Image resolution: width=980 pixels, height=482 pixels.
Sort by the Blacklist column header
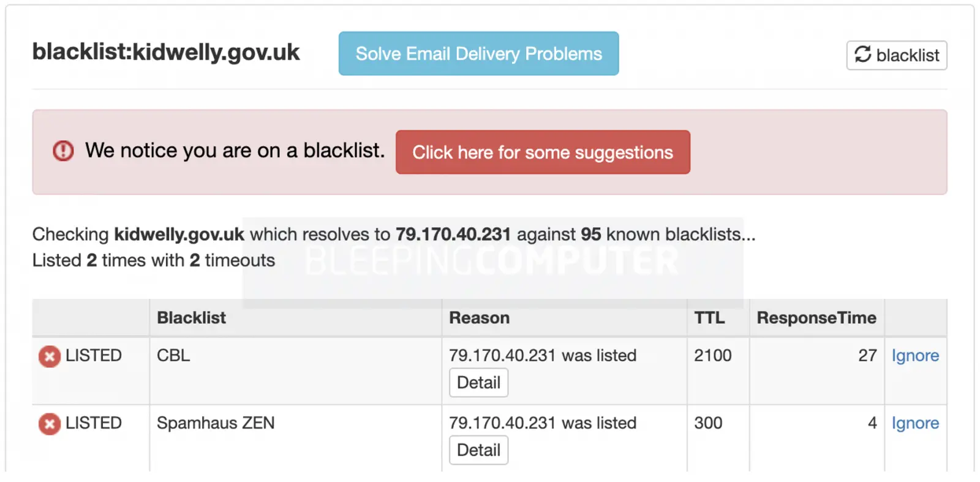coord(191,318)
